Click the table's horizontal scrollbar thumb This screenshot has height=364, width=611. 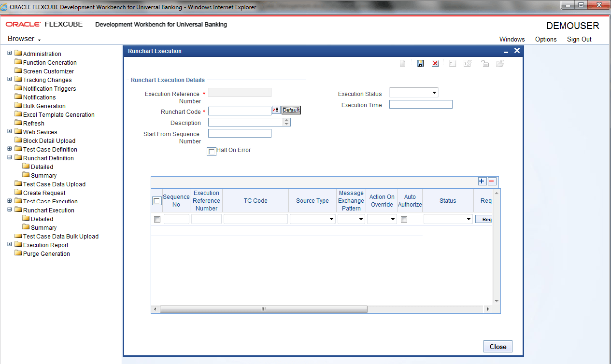click(x=264, y=309)
